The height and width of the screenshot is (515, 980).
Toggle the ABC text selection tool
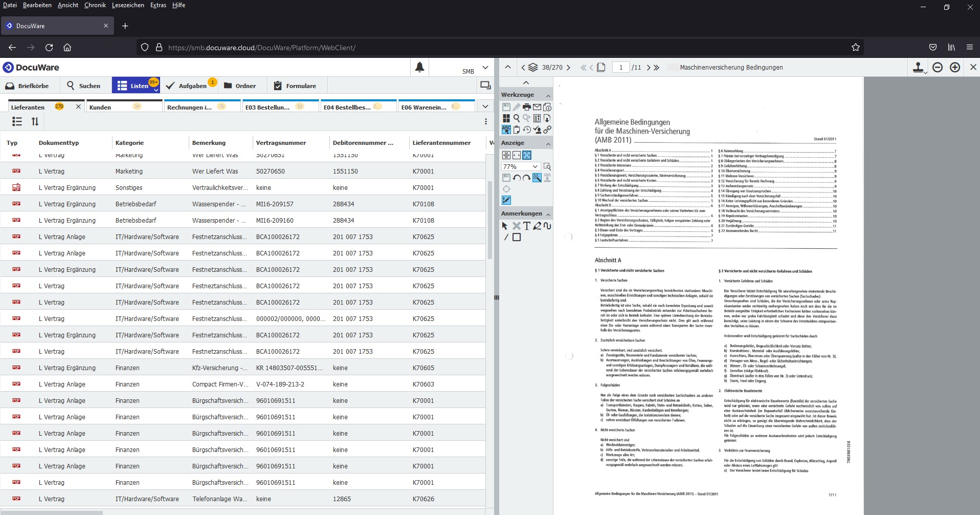tap(506, 130)
